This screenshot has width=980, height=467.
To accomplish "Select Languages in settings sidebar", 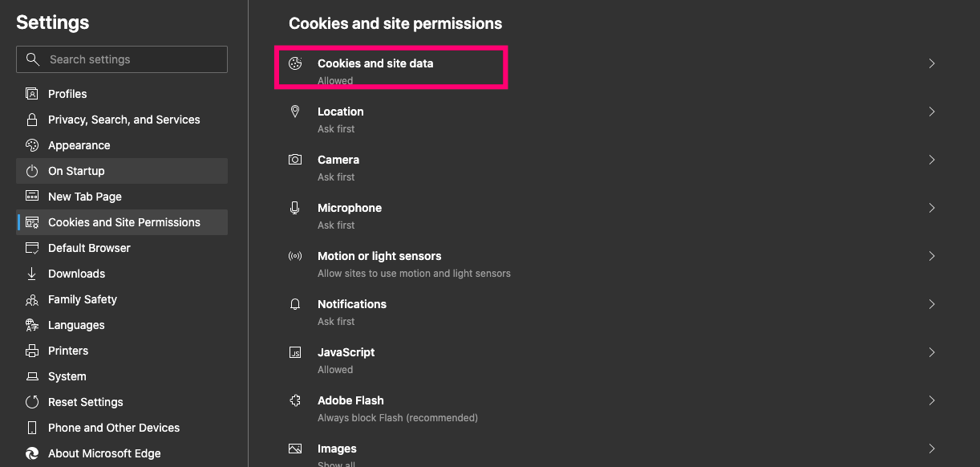I will (76, 325).
